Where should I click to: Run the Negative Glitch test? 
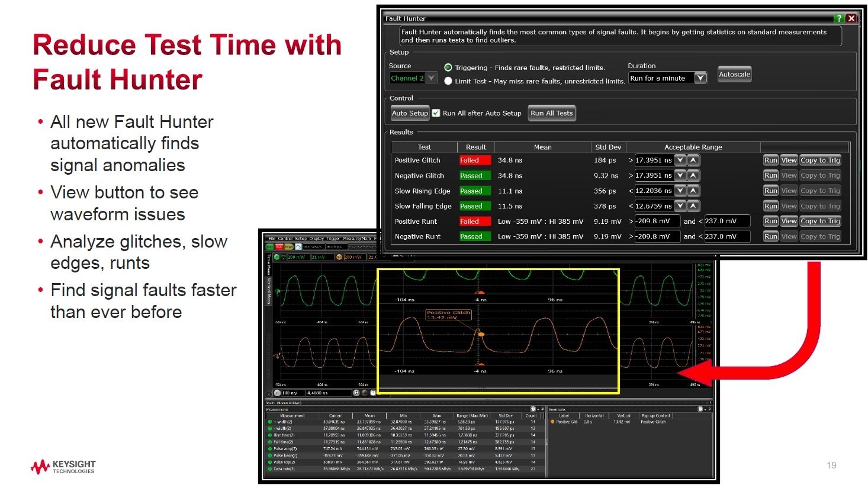pos(771,175)
